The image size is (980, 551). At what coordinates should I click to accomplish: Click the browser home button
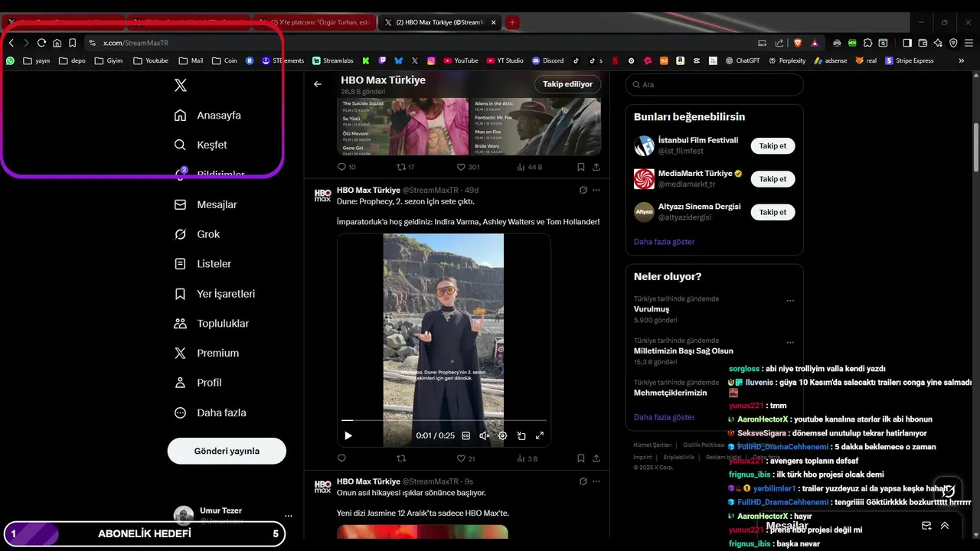pos(57,43)
